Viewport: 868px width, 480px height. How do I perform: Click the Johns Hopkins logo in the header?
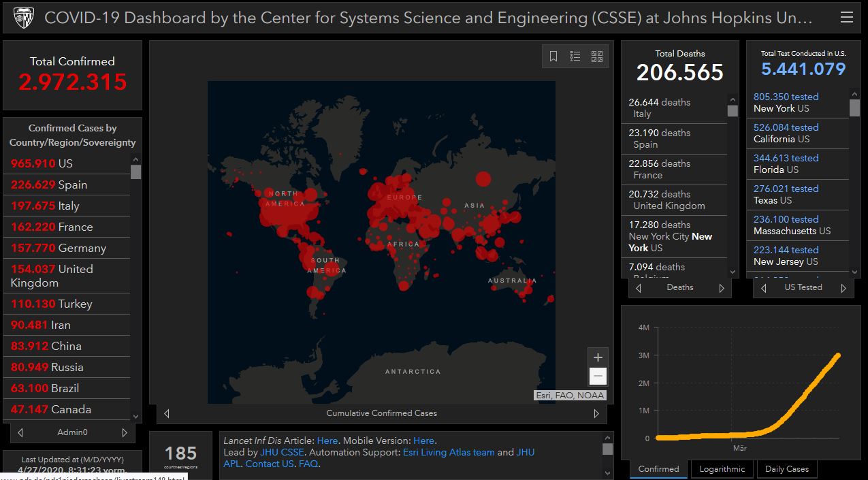tap(24, 17)
